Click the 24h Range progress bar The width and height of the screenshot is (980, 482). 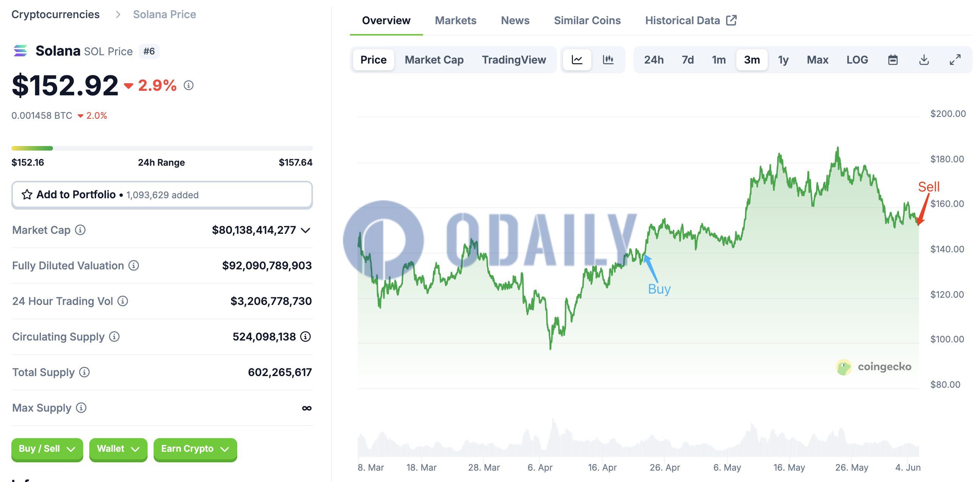coord(162,148)
